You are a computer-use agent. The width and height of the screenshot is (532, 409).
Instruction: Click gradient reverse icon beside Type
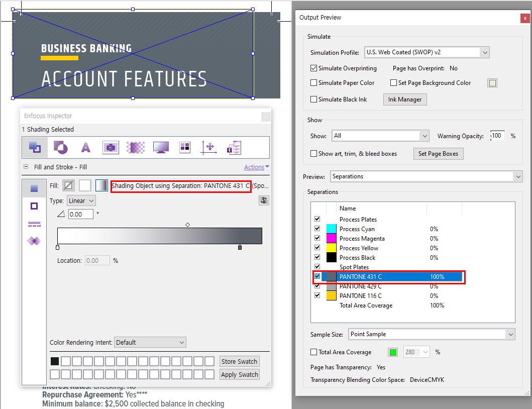264,200
